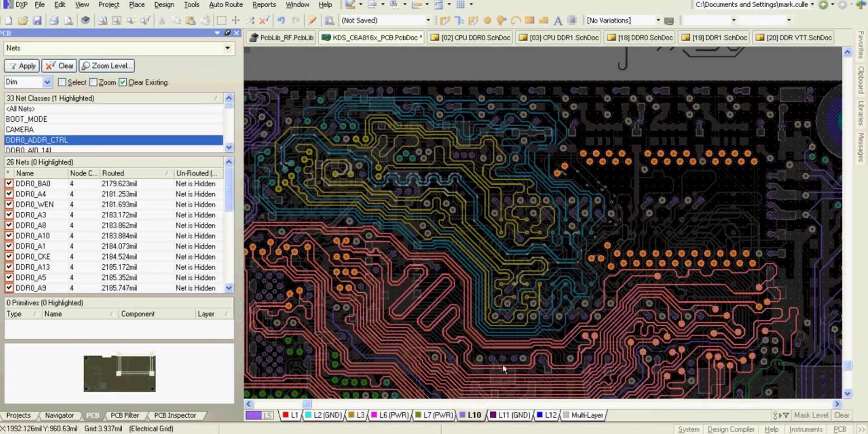Click the Zoom Level button
868x434 pixels.
click(x=107, y=66)
